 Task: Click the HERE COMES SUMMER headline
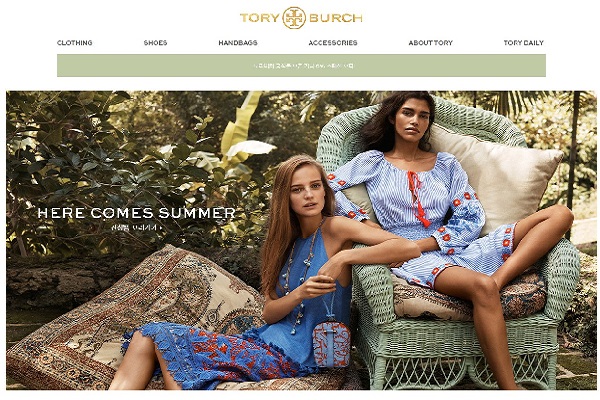137,213
